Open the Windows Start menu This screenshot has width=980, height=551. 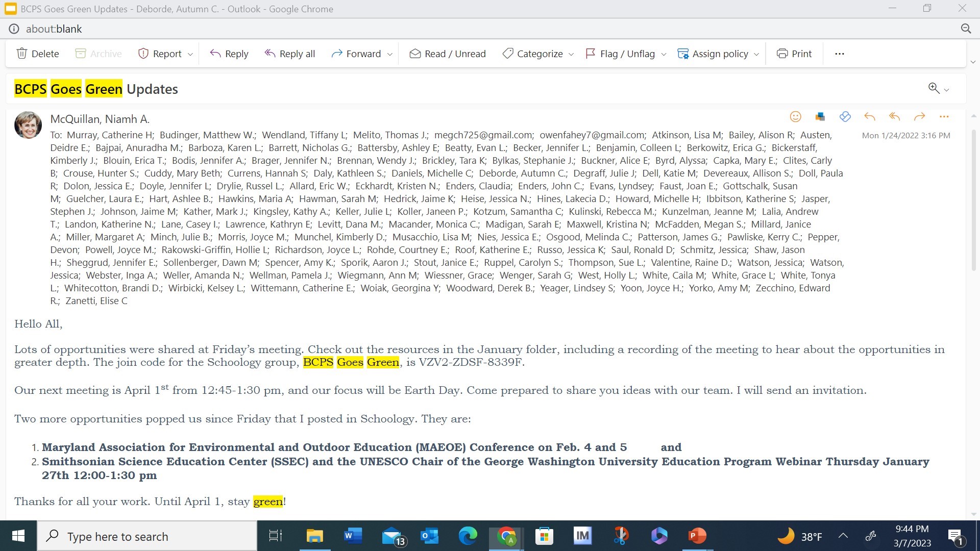click(18, 536)
